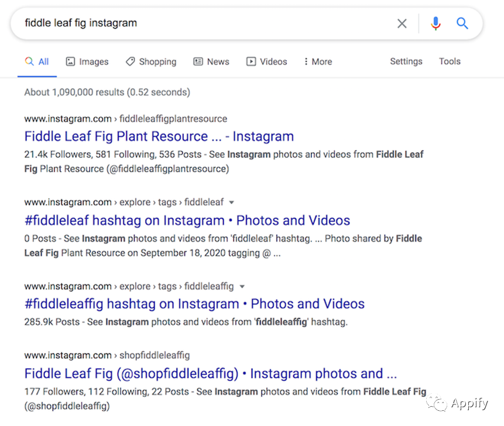Switch to the Videos play icon
This screenshot has height=426, width=504.
point(251,61)
